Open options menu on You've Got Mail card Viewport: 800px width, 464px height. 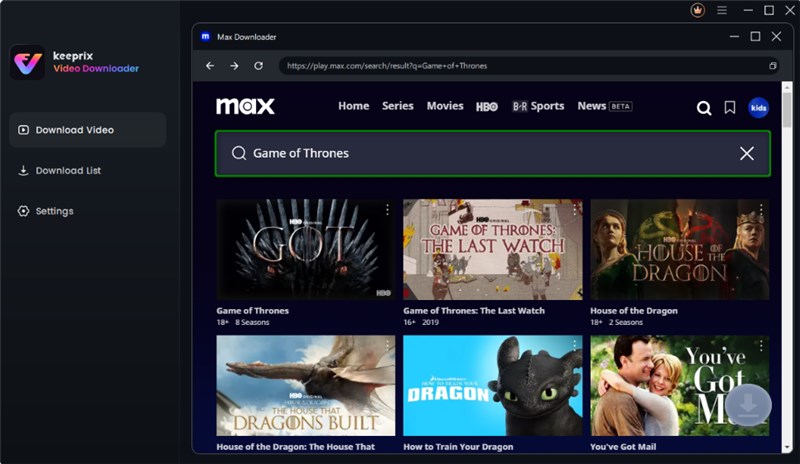(761, 346)
